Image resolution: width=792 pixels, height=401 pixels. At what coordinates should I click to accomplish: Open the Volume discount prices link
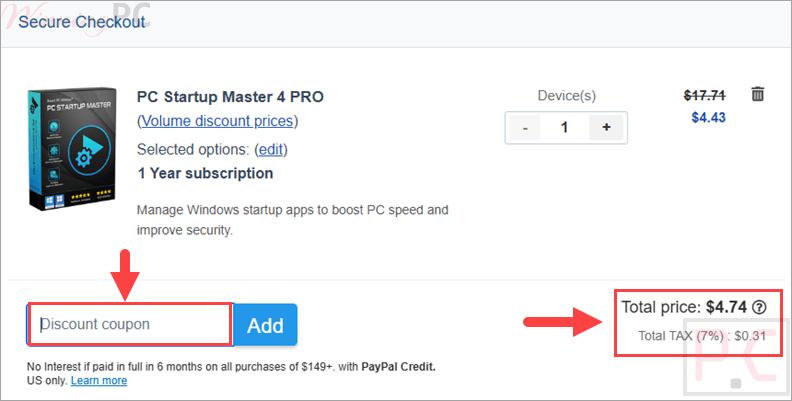(x=217, y=121)
